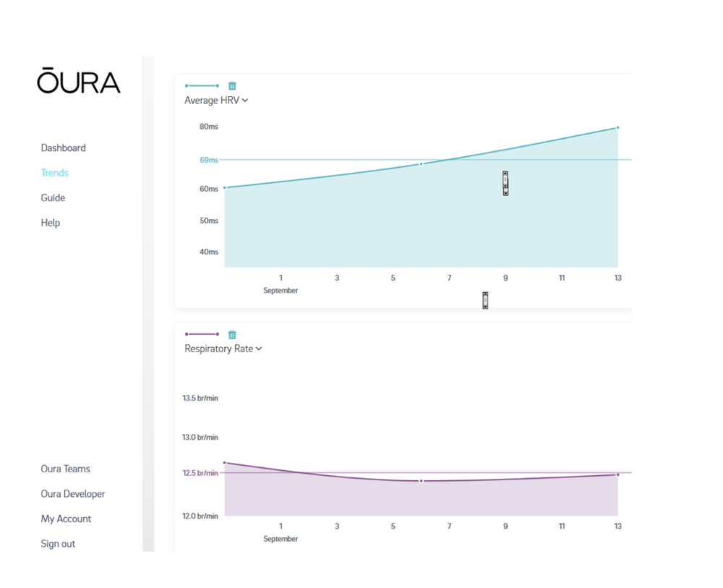Open the Guide section

pos(53,197)
